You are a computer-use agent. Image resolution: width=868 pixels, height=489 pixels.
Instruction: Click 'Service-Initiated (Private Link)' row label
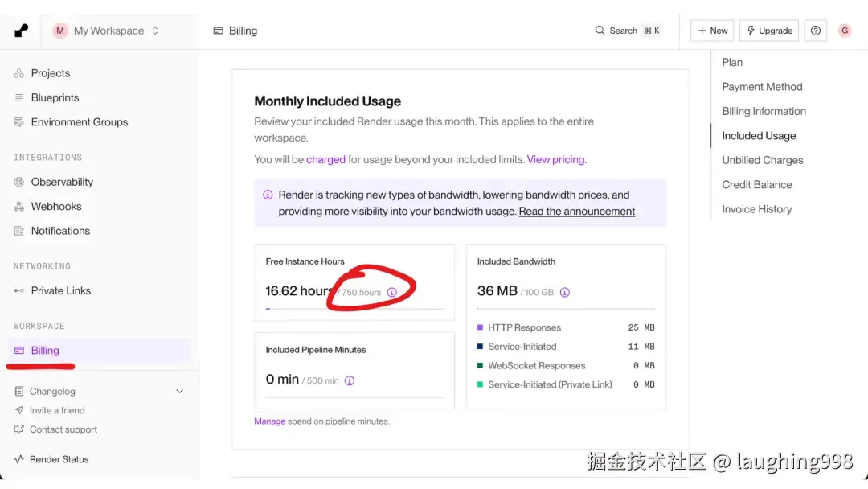(x=550, y=384)
